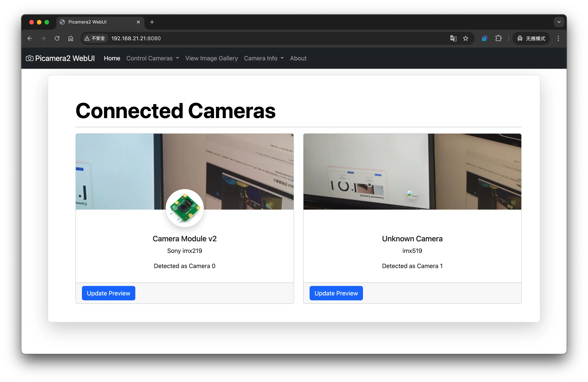588x382 pixels.
Task: Go back with browser back arrow
Action: click(30, 38)
